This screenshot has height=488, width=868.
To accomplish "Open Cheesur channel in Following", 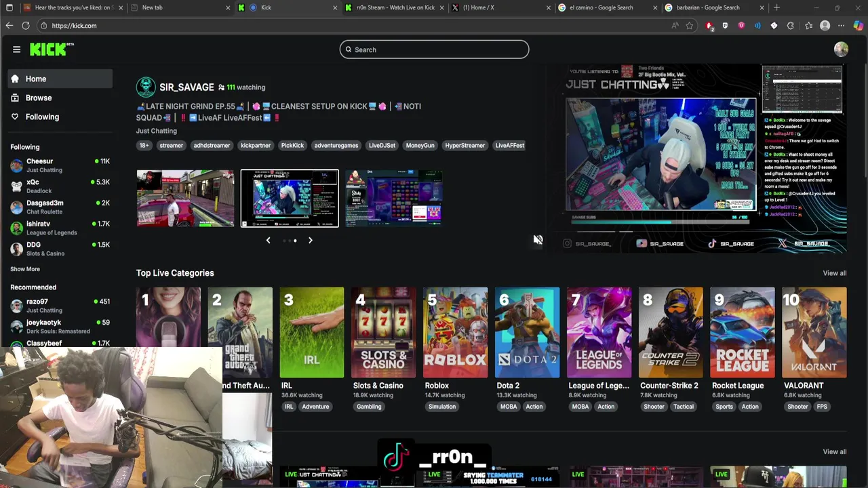I will click(60, 165).
